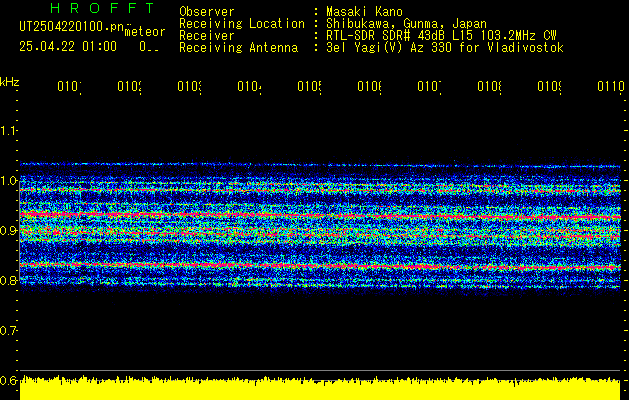629x400 pixels.
Task: Click the 1.1 kHz axis label
Action: pyautogui.click(x=8, y=131)
